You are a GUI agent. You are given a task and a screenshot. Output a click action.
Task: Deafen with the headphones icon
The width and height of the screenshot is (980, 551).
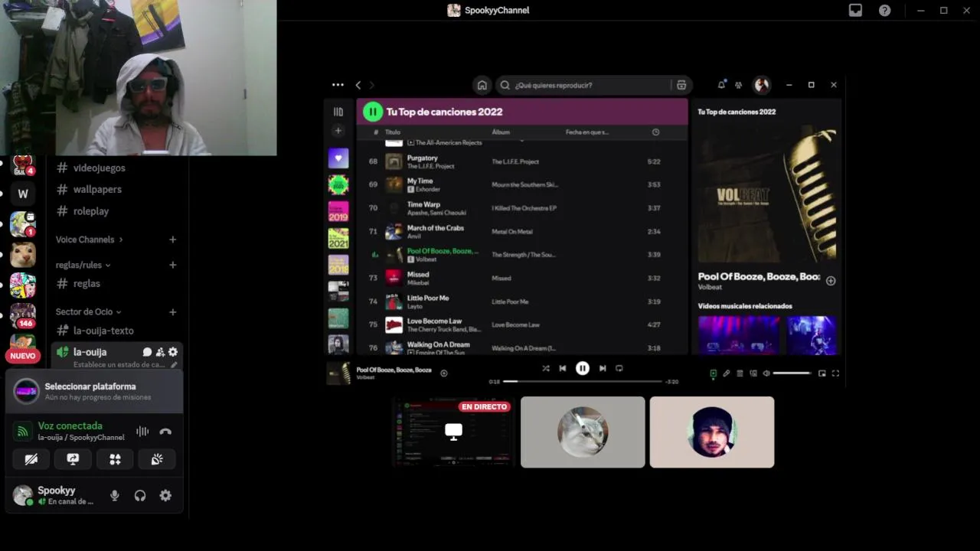pyautogui.click(x=140, y=496)
